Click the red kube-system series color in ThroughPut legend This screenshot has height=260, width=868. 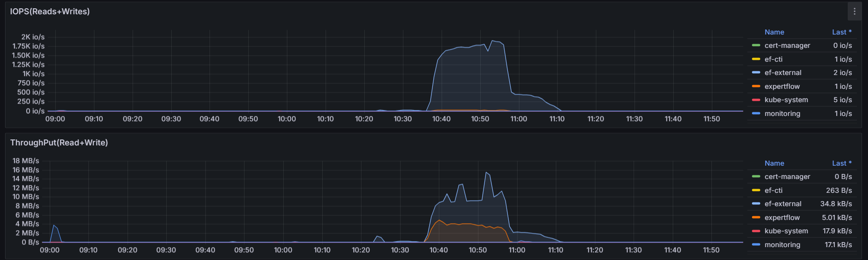tap(756, 231)
